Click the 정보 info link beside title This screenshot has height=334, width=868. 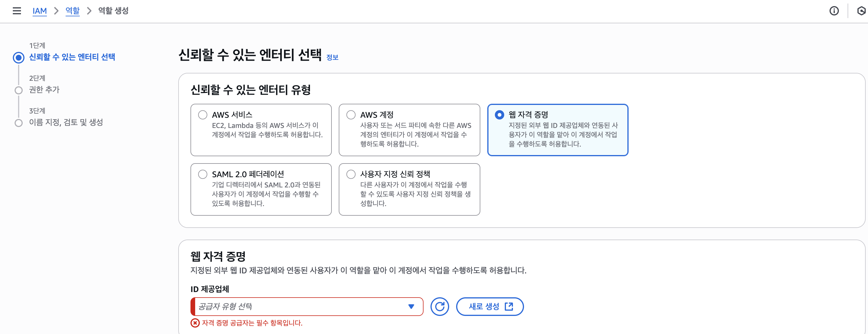click(x=332, y=57)
